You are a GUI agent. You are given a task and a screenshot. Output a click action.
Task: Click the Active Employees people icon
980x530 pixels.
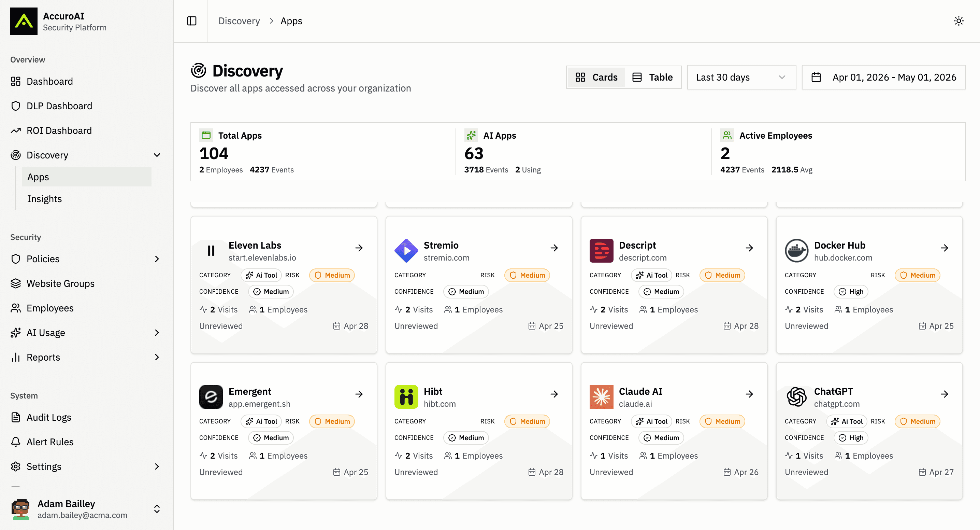(x=727, y=135)
